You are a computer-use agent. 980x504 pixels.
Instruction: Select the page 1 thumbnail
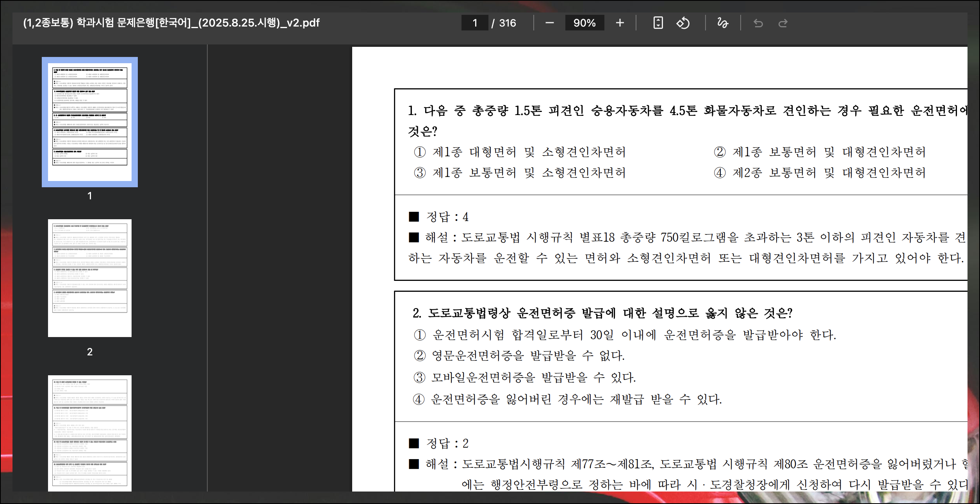90,122
